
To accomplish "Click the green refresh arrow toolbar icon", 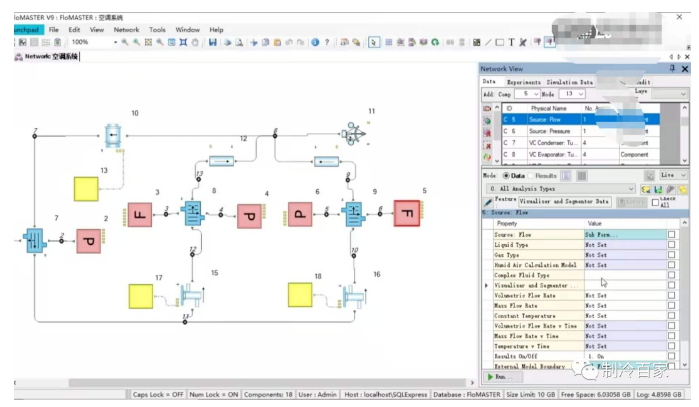I will tap(435, 42).
